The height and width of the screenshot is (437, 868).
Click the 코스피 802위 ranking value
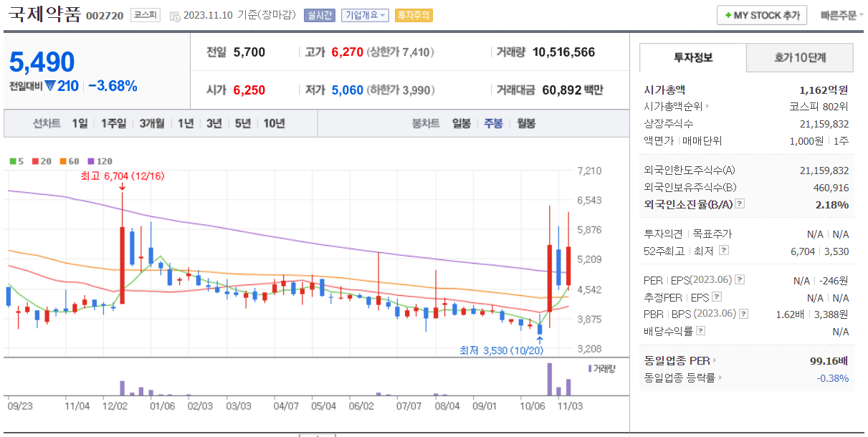(x=819, y=107)
